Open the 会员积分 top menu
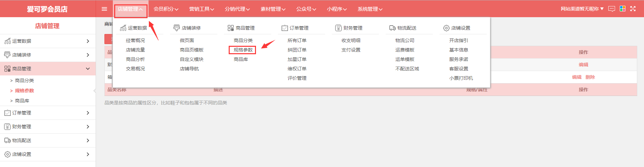This screenshot has width=644, height=167. [x=166, y=9]
